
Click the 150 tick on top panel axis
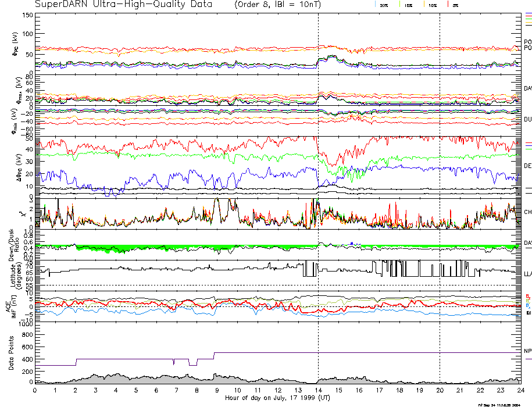click(27, 15)
